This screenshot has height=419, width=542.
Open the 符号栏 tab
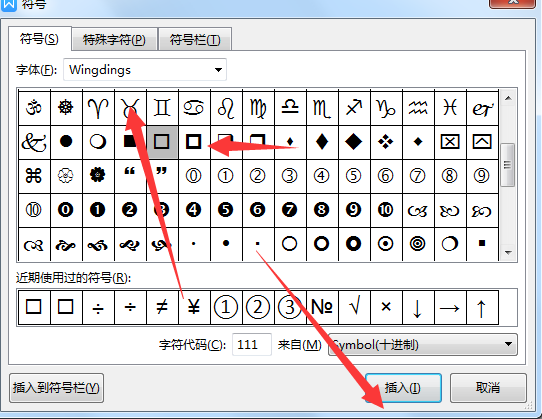(x=195, y=39)
